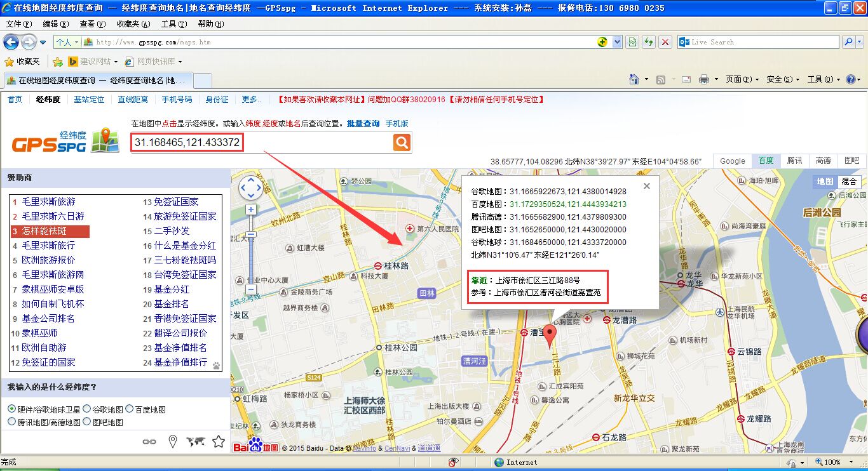Click the Live Search magnifier button
This screenshot has height=471, width=868.
tap(848, 42)
